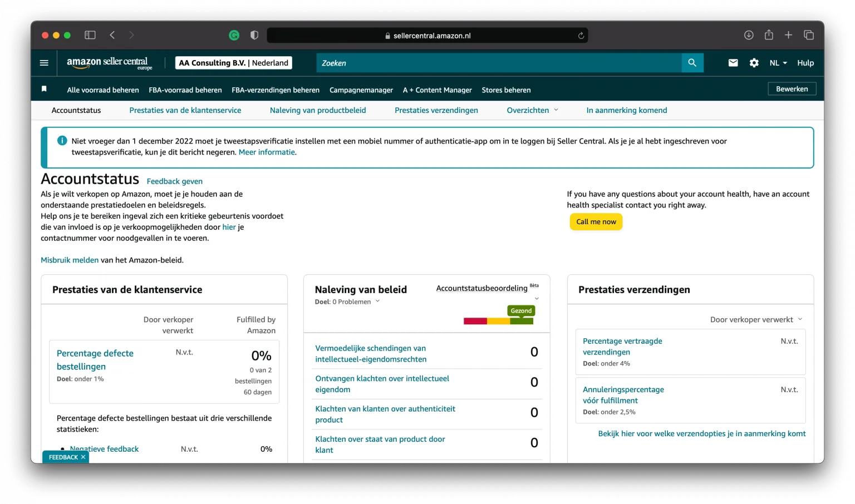Click the FEEDBACK tab label
Image resolution: width=855 pixels, height=504 pixels.
[x=63, y=457]
